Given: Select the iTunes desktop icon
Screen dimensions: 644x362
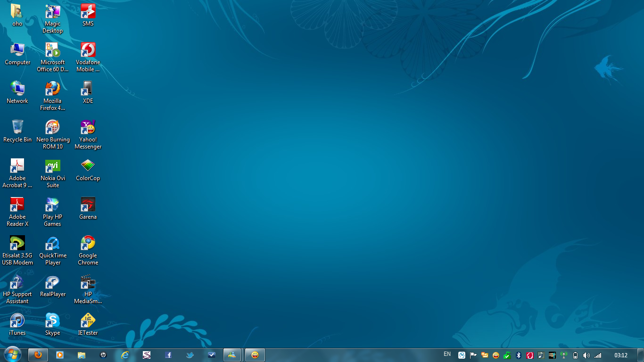Looking at the screenshot, I should (x=17, y=321).
